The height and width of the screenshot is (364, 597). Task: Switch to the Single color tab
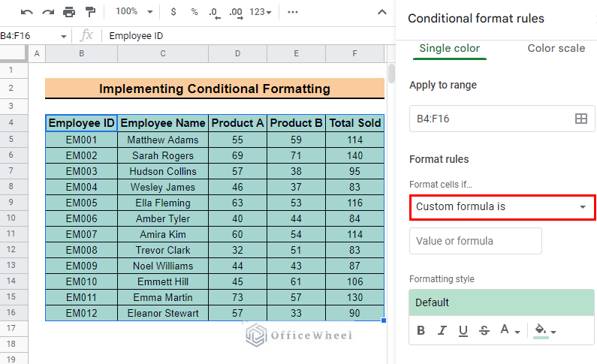click(x=449, y=48)
